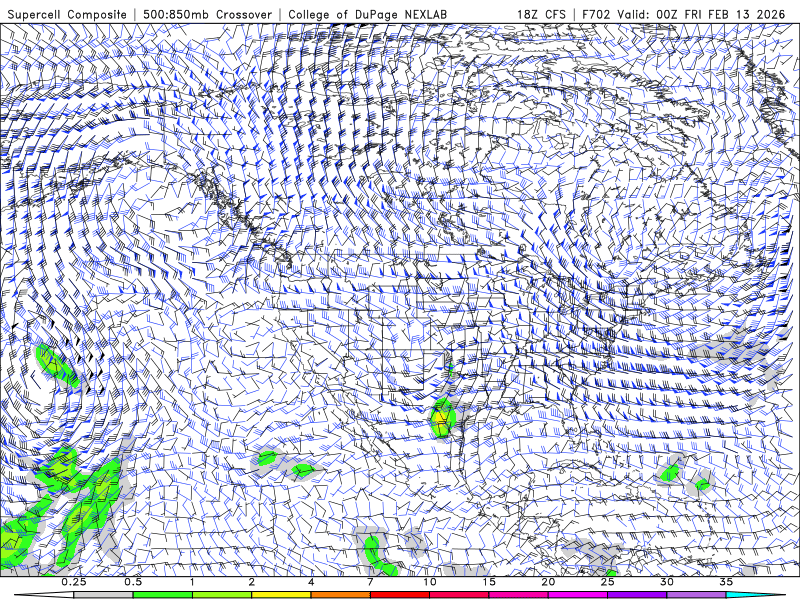Click the "18Z CFS" model run text

pos(541,14)
